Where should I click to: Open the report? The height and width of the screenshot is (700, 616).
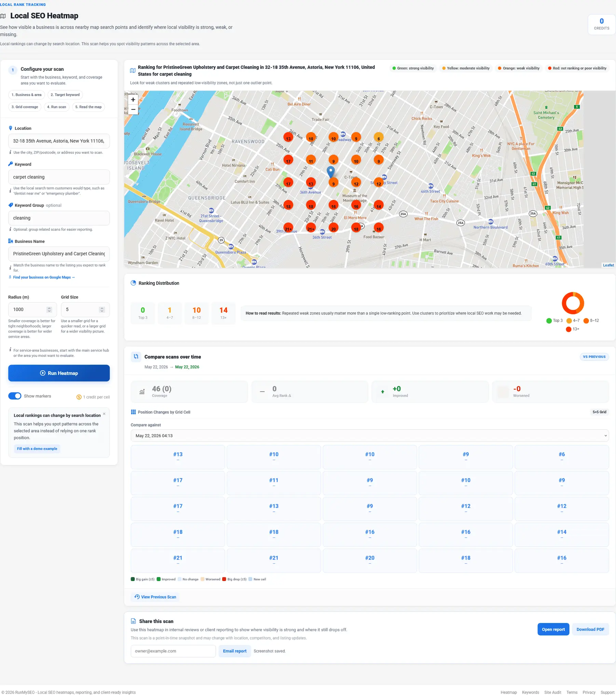point(553,630)
